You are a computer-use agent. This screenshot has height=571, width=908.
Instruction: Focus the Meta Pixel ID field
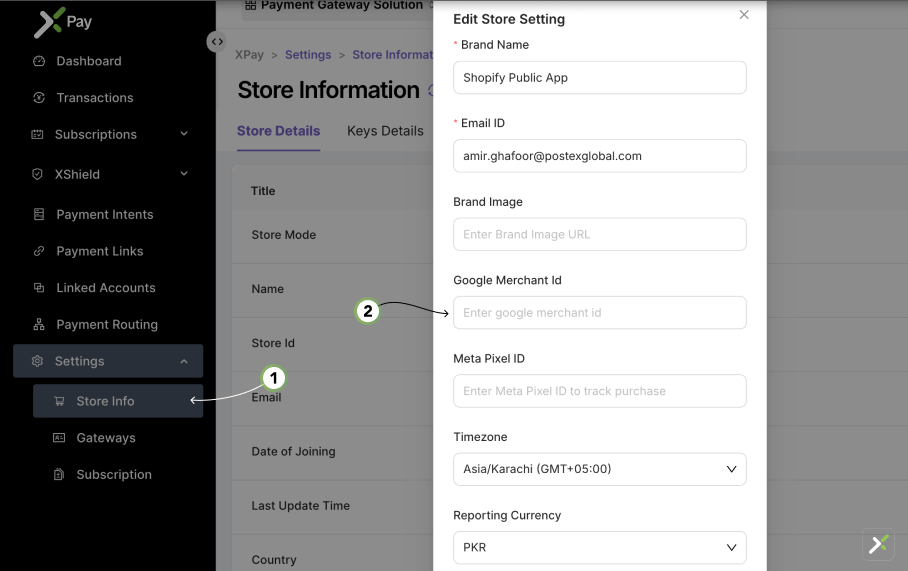coord(599,391)
